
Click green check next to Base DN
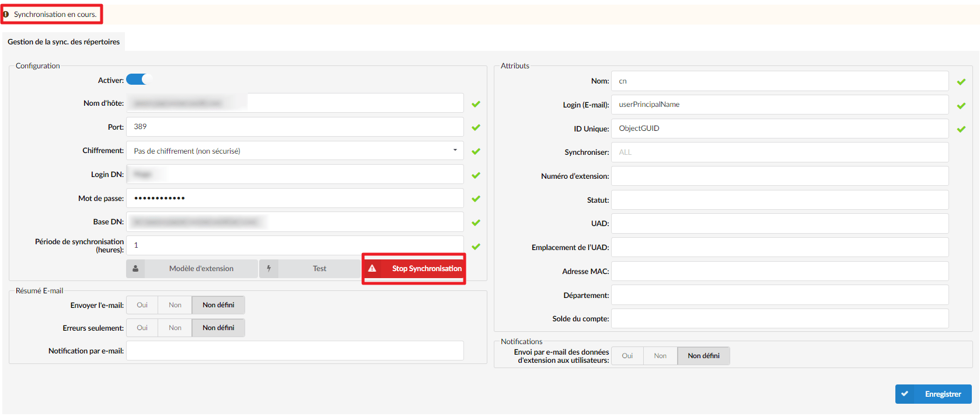(x=476, y=223)
